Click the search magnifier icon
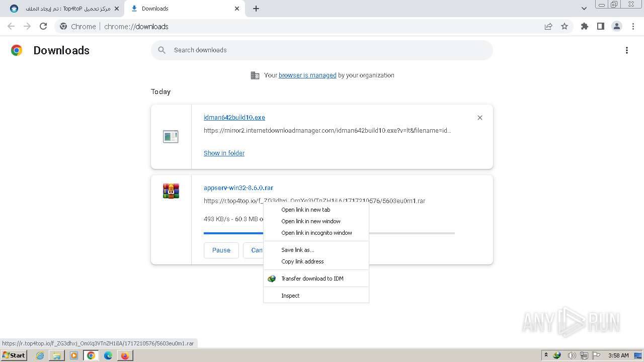This screenshot has height=362, width=644. [162, 50]
